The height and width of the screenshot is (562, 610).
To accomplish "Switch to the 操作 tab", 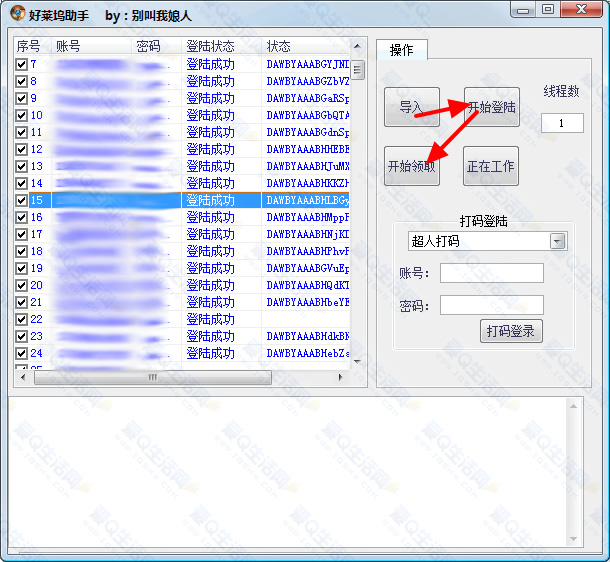I will pos(401,50).
